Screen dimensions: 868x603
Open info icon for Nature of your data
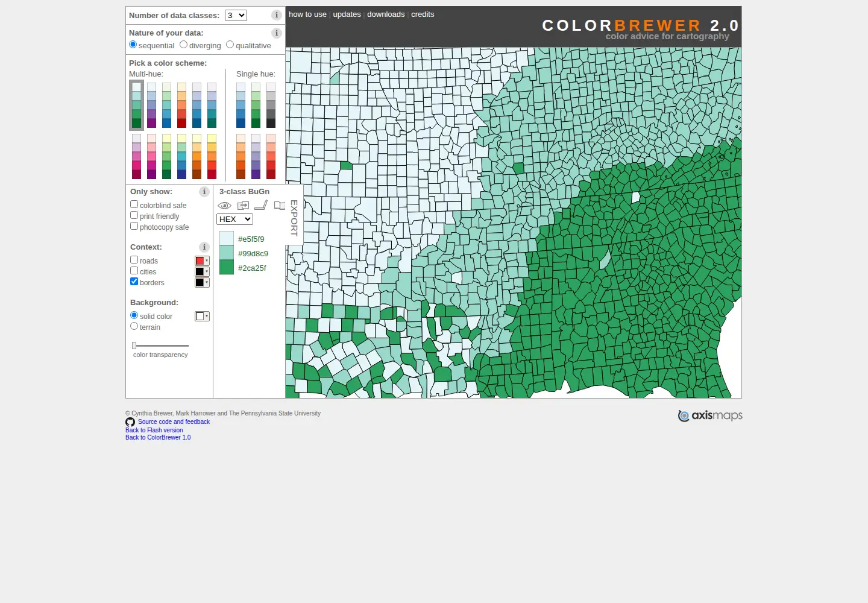(277, 33)
